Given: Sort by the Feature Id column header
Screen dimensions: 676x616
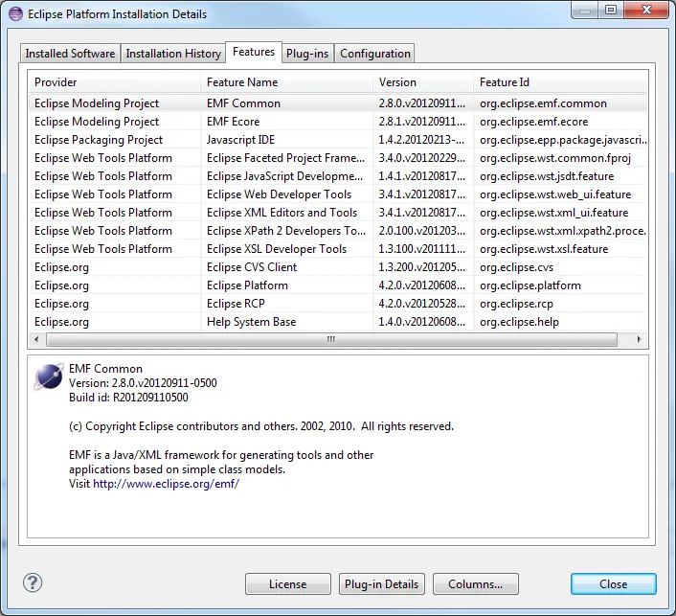Looking at the screenshot, I should [561, 82].
